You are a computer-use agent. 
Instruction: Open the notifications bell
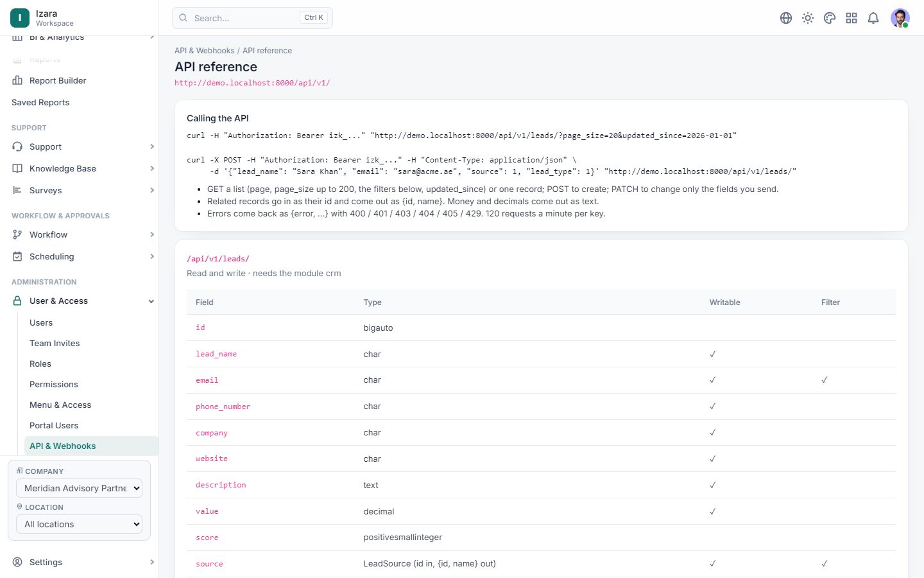pyautogui.click(x=873, y=18)
